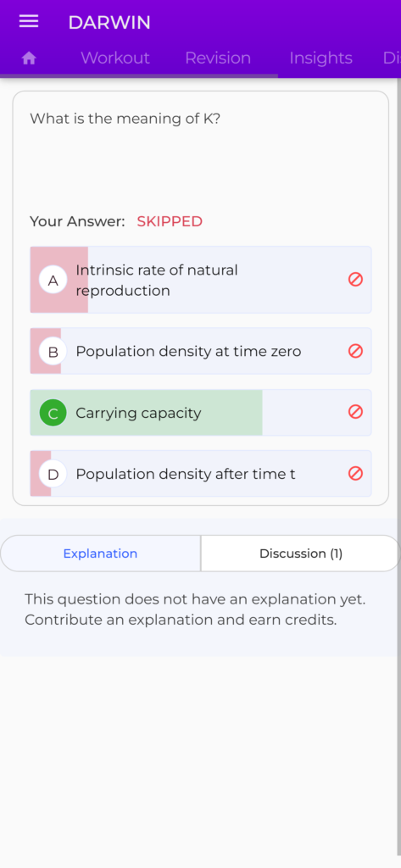The image size is (401, 868).
Task: Open the Discussion (1) section
Action: click(x=301, y=554)
